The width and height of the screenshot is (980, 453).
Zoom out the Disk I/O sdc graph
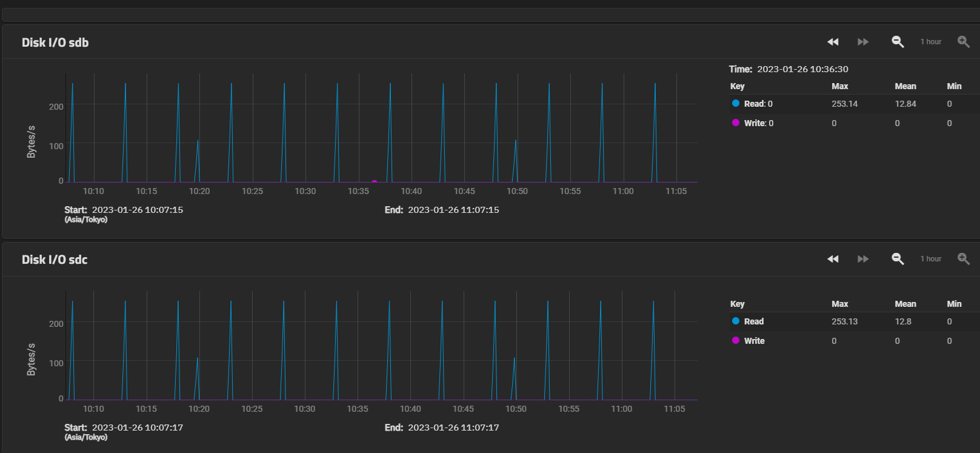coord(898,259)
